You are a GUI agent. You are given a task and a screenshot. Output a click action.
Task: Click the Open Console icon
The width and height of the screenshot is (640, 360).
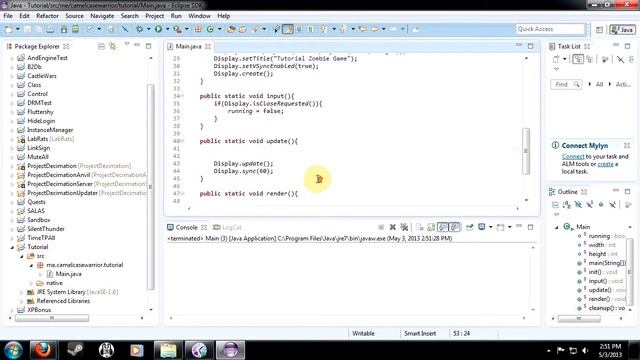pos(501,227)
